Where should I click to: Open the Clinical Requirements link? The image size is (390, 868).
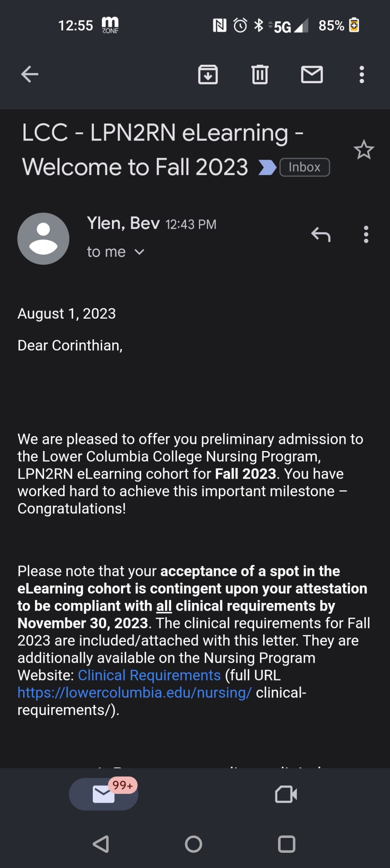pos(149,675)
